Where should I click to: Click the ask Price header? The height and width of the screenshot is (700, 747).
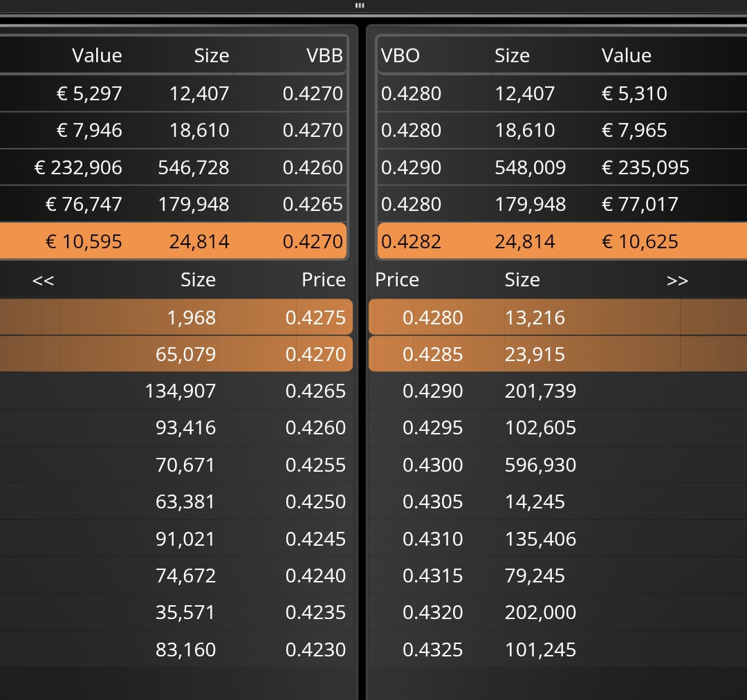point(397,279)
